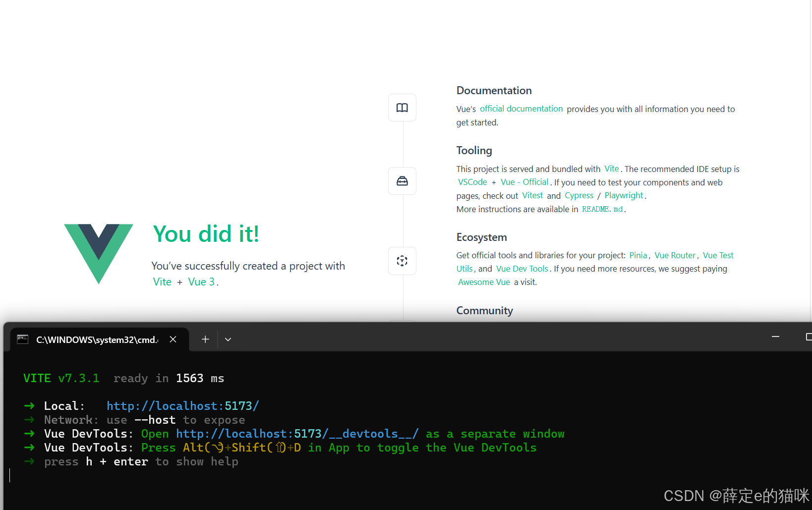Open the Awesome Vue link

(x=484, y=282)
